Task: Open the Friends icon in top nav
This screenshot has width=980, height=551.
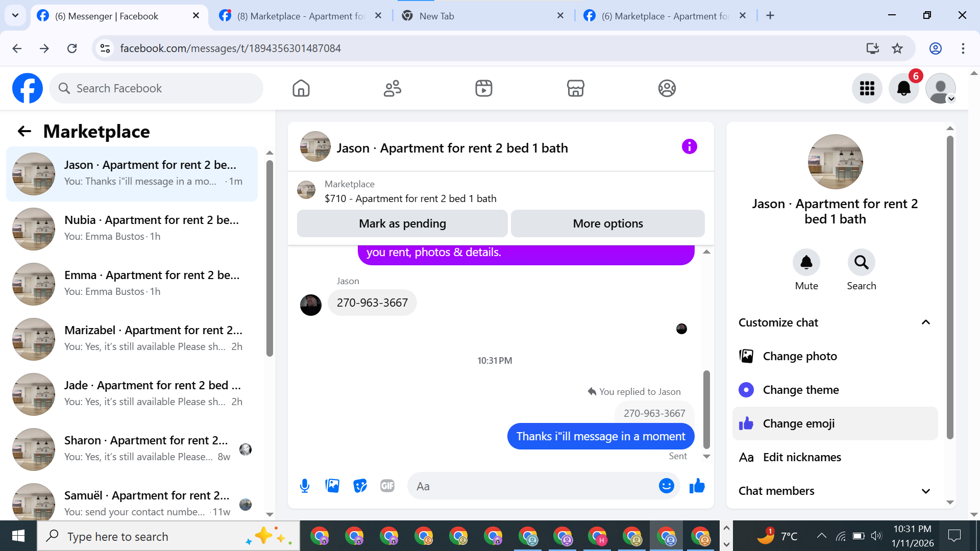Action: pos(393,88)
